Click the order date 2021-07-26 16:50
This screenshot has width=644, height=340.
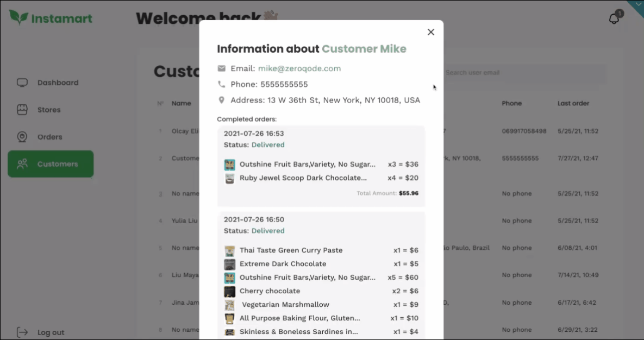coord(254,219)
